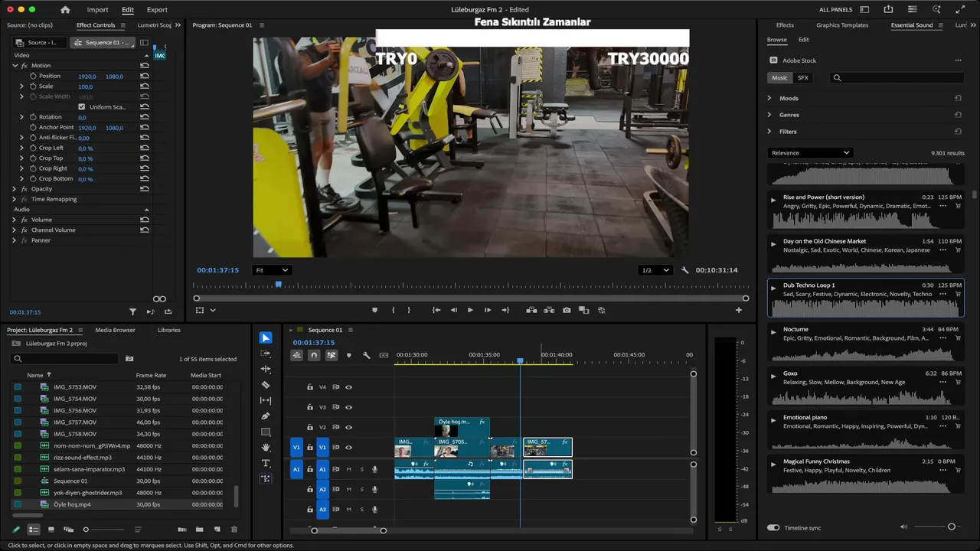Select the Razor tool
The height and width of the screenshot is (551, 980).
pyautogui.click(x=266, y=385)
